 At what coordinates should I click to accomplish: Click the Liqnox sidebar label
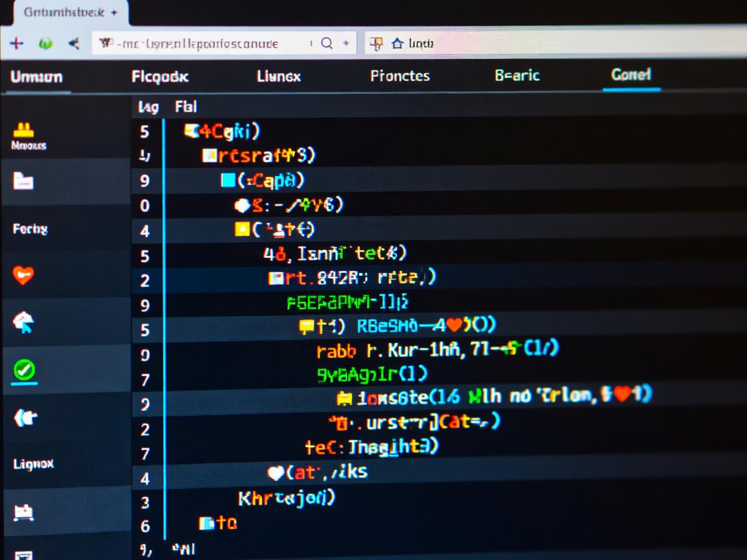[33, 464]
